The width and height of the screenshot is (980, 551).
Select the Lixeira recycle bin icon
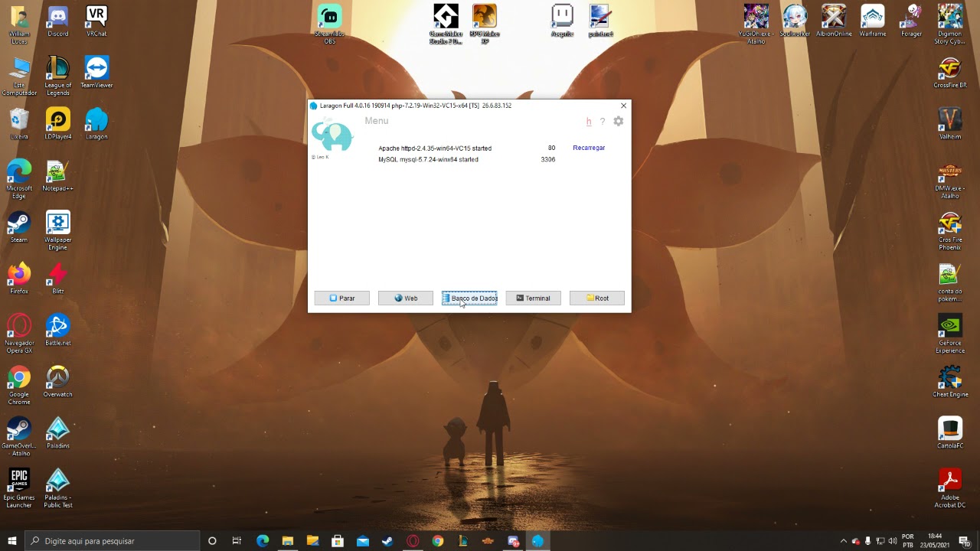[19, 124]
